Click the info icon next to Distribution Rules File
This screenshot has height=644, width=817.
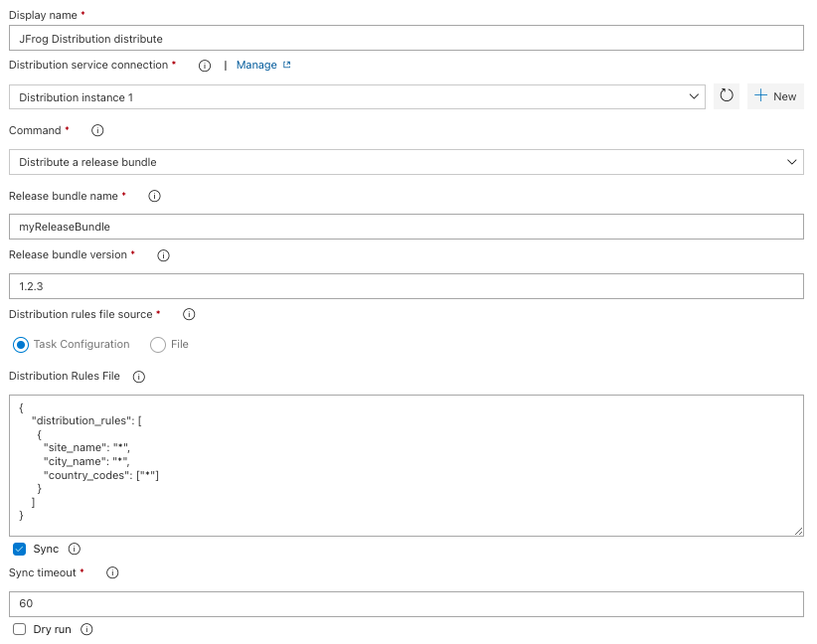point(138,377)
